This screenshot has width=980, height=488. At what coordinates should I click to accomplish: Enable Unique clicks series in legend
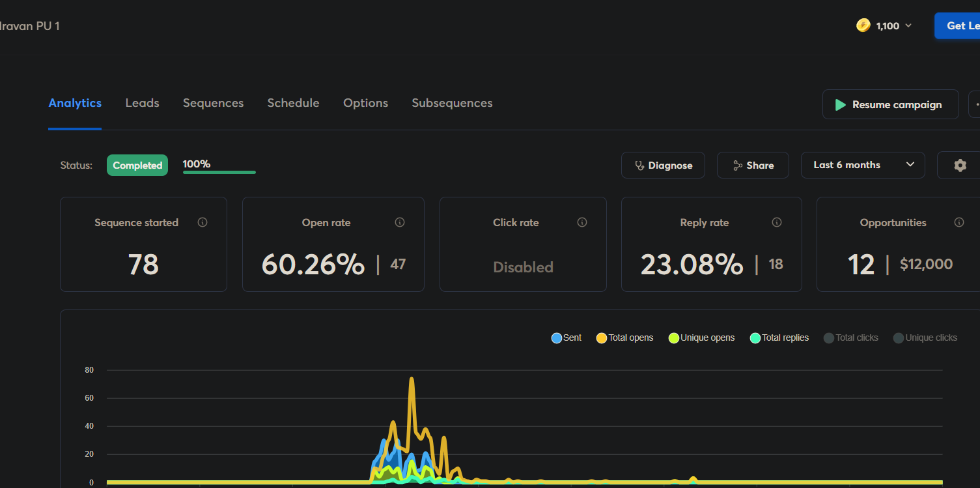pyautogui.click(x=925, y=337)
